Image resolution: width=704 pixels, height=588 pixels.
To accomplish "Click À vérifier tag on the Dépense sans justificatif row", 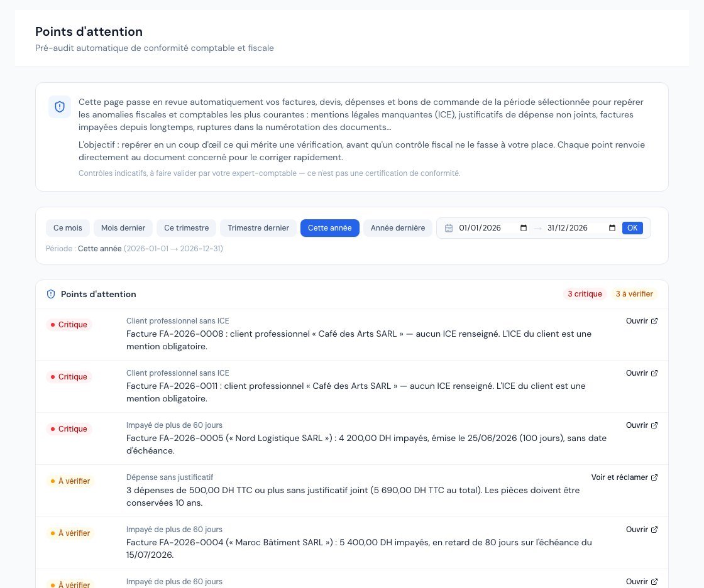I will coord(70,481).
